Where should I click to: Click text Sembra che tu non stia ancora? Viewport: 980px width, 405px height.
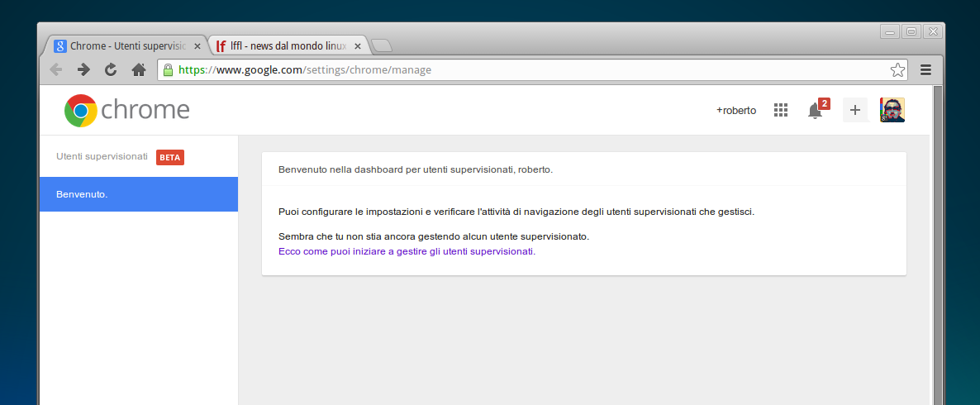tap(434, 237)
